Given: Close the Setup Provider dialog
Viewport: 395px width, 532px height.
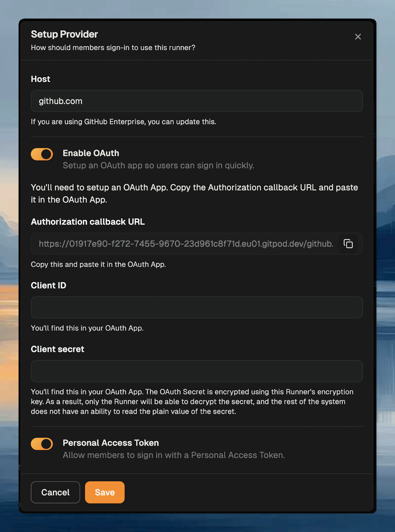Looking at the screenshot, I should (358, 37).
